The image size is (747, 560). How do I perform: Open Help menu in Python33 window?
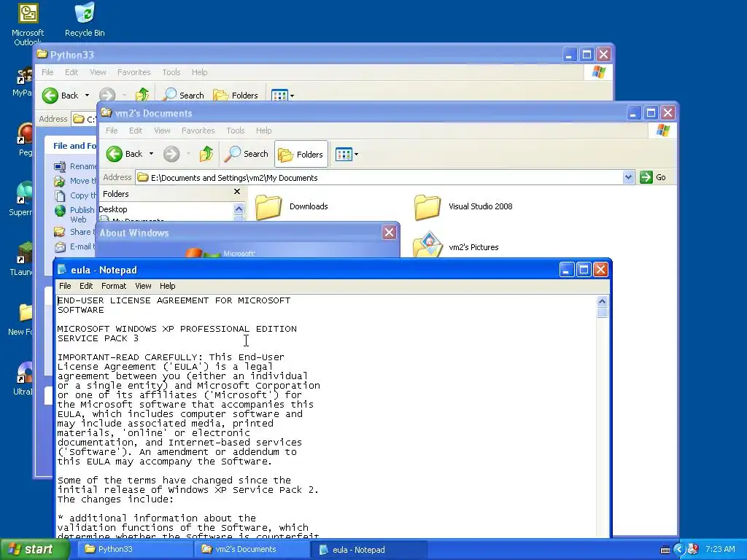(x=199, y=72)
